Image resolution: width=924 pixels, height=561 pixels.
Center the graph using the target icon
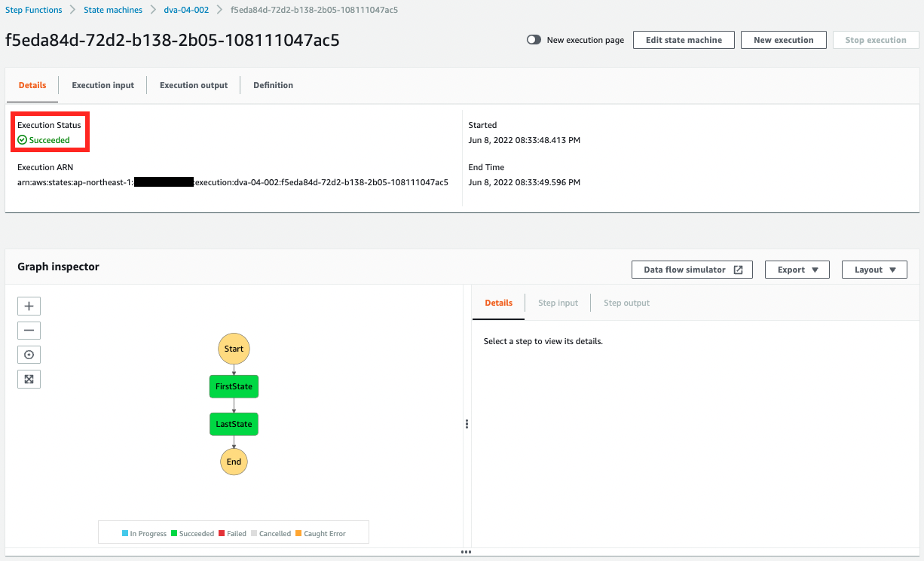click(29, 355)
